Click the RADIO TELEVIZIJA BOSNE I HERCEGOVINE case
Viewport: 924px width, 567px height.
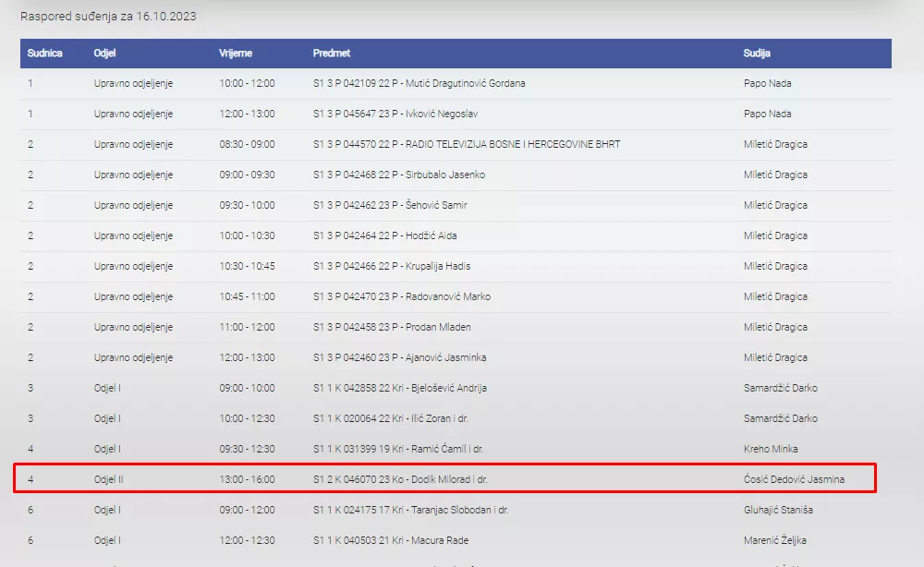tap(467, 144)
